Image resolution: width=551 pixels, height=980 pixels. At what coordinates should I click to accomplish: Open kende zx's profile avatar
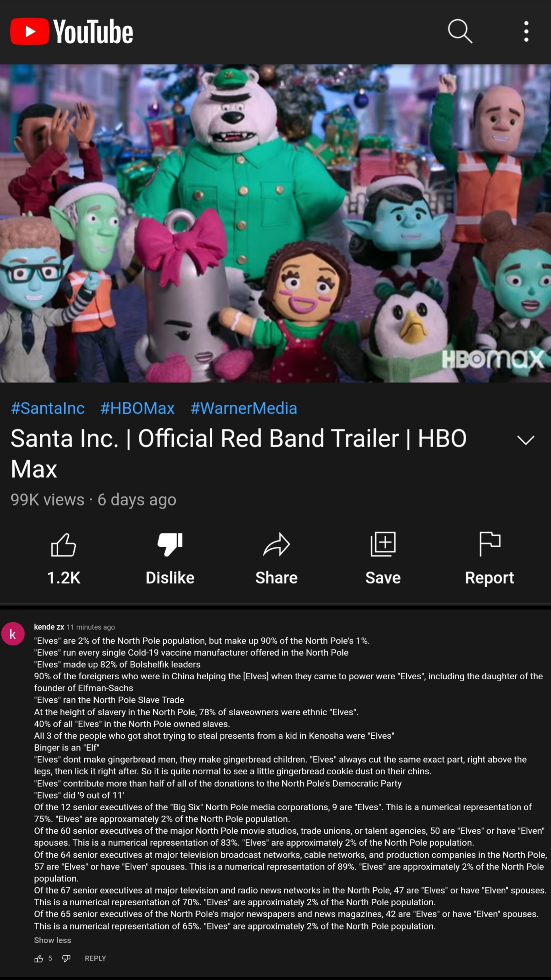tap(13, 634)
